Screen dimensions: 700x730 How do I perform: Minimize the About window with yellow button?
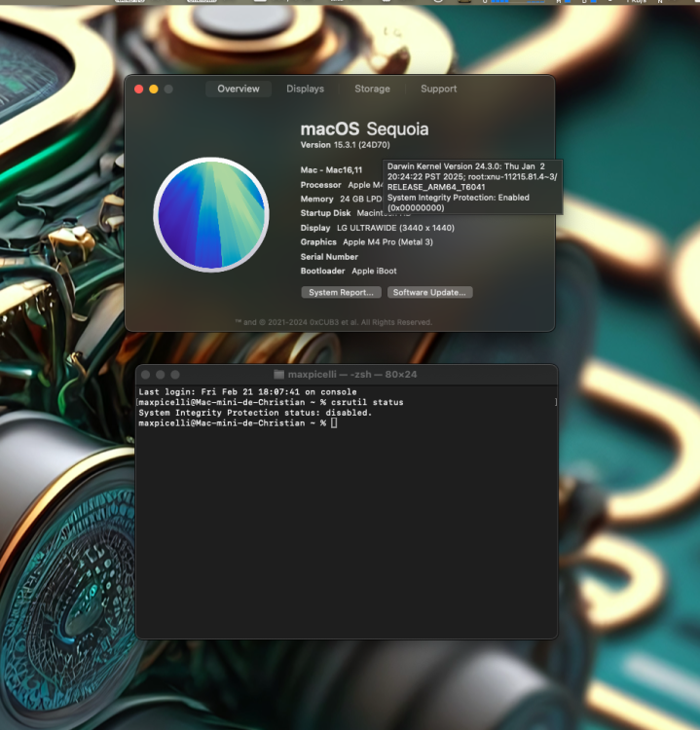154,89
